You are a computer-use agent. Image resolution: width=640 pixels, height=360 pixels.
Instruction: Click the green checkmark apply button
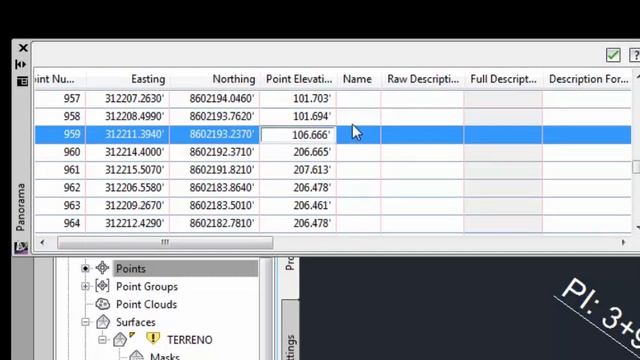[613, 55]
